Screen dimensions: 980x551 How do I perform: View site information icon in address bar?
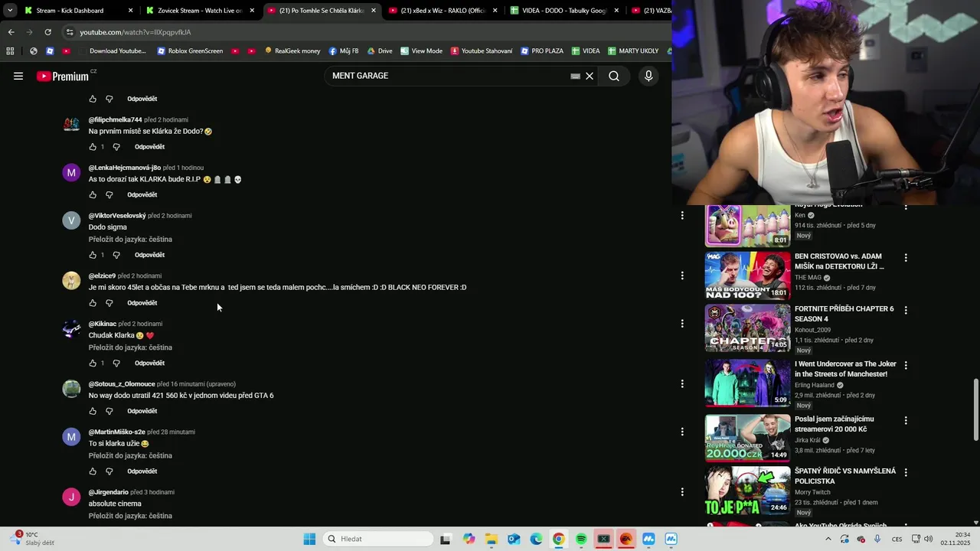pos(70,32)
